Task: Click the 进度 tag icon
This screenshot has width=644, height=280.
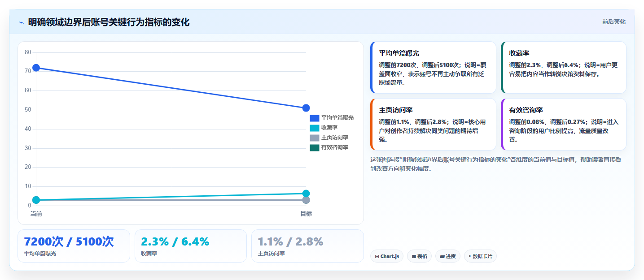Action: pyautogui.click(x=442, y=257)
